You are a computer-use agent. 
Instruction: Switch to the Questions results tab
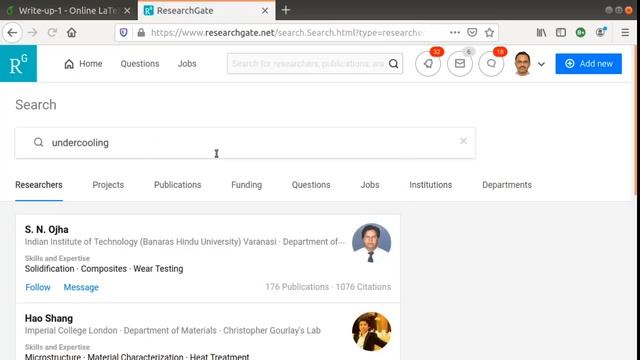tap(311, 185)
